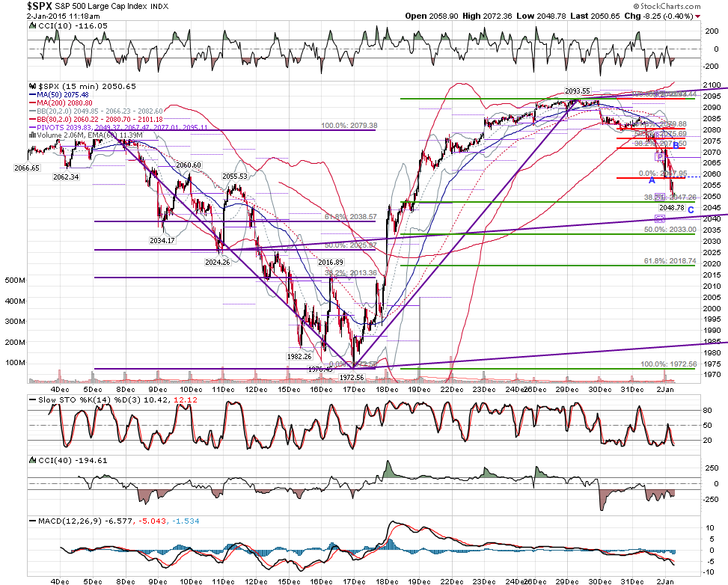Viewport: 728px width, 585px height.
Task: Click the blue wave label 'C'
Action: pyautogui.click(x=691, y=210)
